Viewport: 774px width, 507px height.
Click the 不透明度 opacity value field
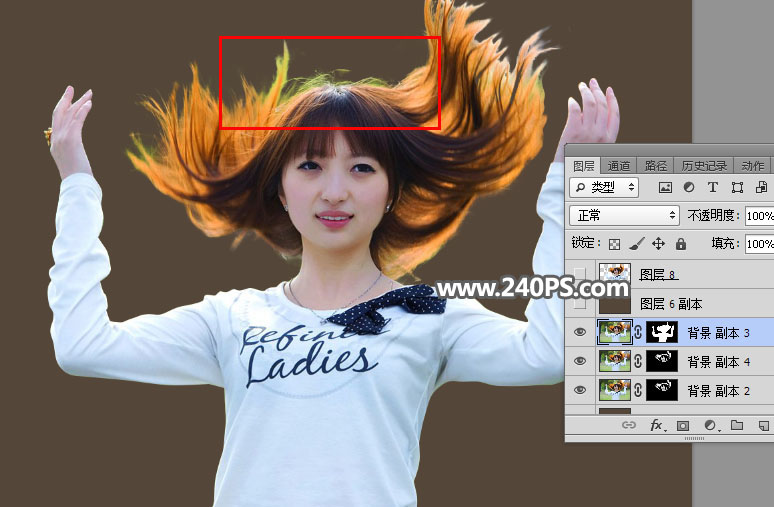coord(759,216)
